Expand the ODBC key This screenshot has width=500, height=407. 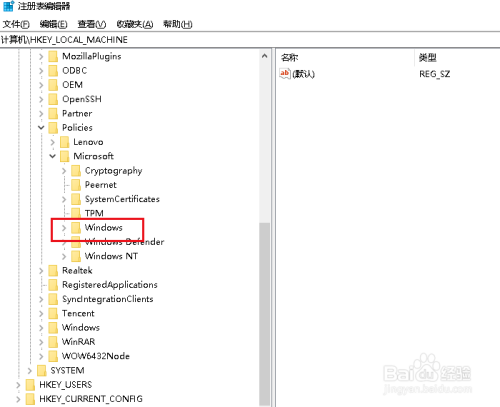coord(41,71)
